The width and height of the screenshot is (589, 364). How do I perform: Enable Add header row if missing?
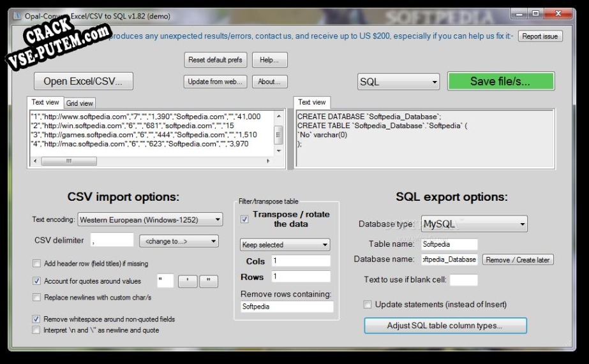36,263
